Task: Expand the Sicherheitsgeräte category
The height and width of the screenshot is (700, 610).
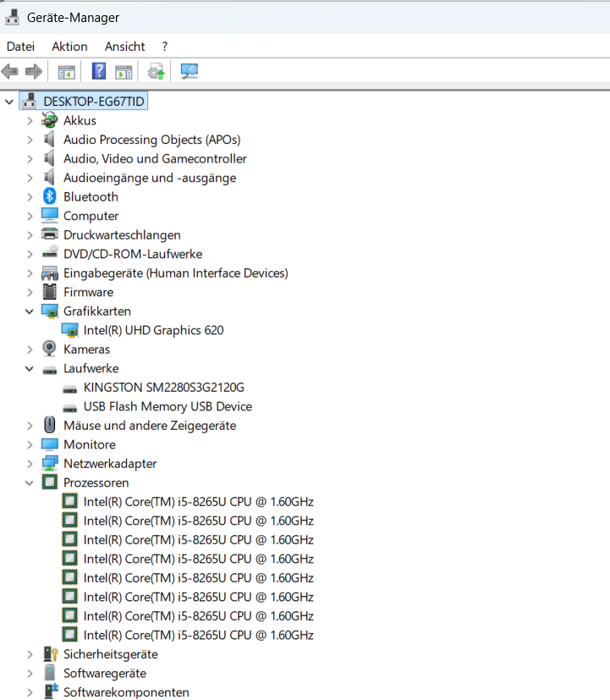Action: 30,654
